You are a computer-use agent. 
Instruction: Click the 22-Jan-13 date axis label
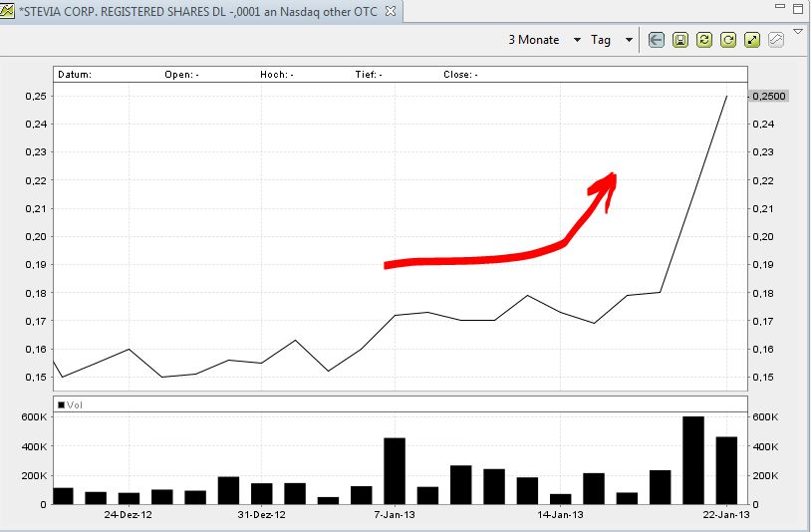(726, 515)
